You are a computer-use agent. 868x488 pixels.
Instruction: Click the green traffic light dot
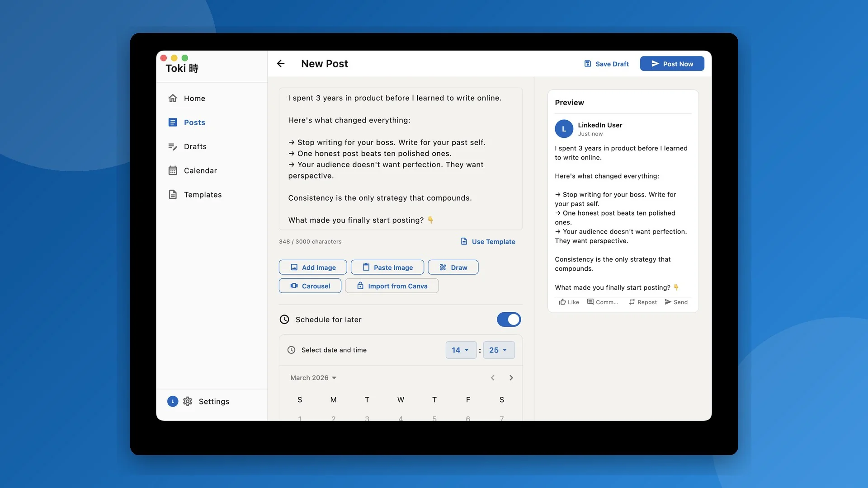coord(185,58)
